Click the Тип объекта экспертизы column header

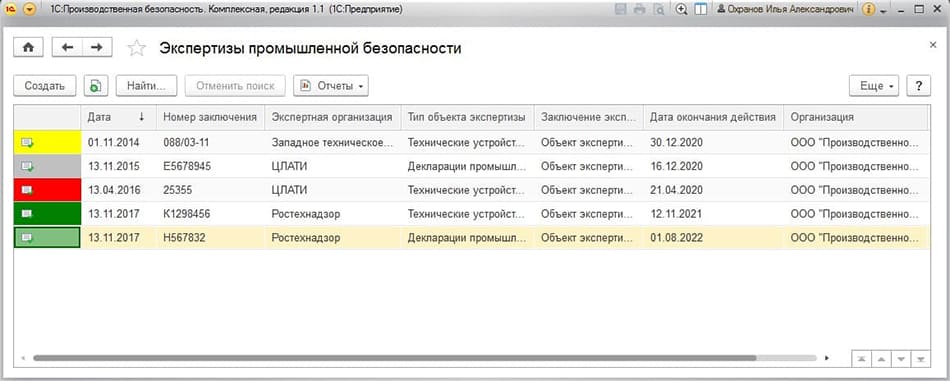[x=467, y=117]
